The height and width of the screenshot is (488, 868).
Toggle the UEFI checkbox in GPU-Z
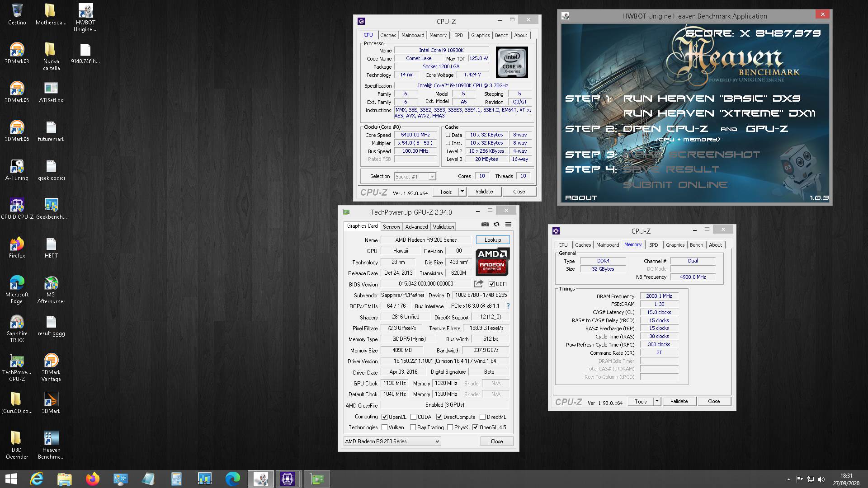pos(491,284)
